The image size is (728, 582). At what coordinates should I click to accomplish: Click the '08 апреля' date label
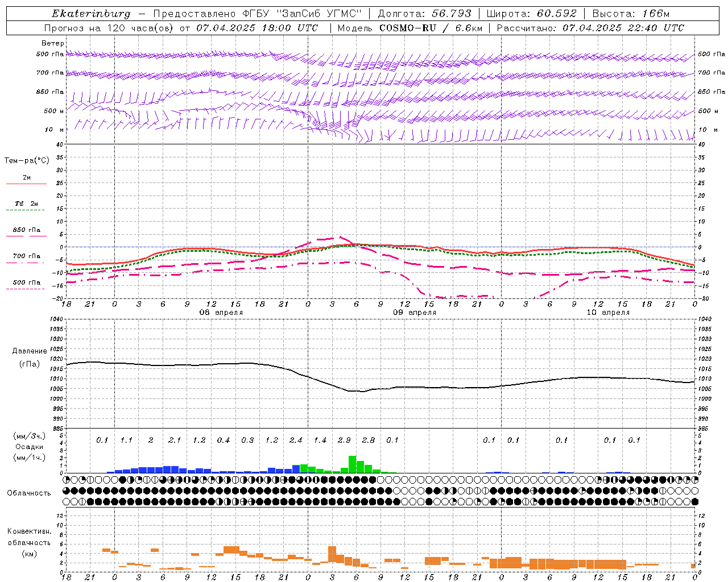(x=221, y=313)
